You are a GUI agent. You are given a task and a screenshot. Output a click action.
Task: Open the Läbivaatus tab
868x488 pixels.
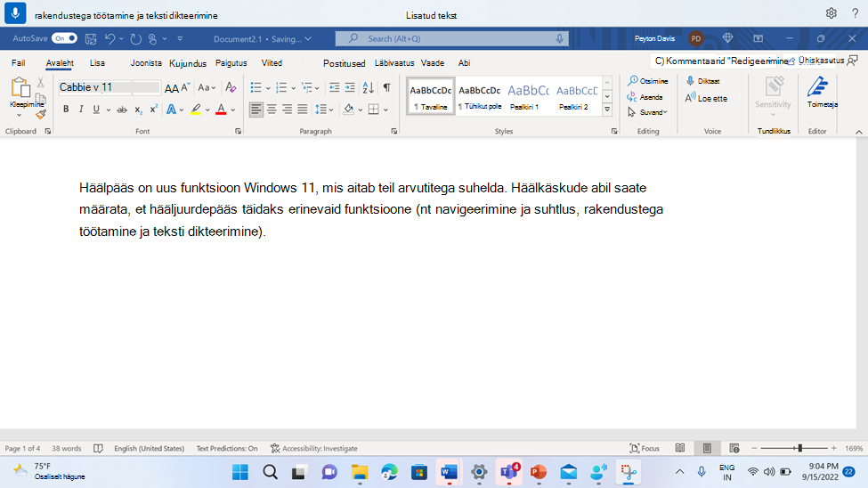click(394, 63)
